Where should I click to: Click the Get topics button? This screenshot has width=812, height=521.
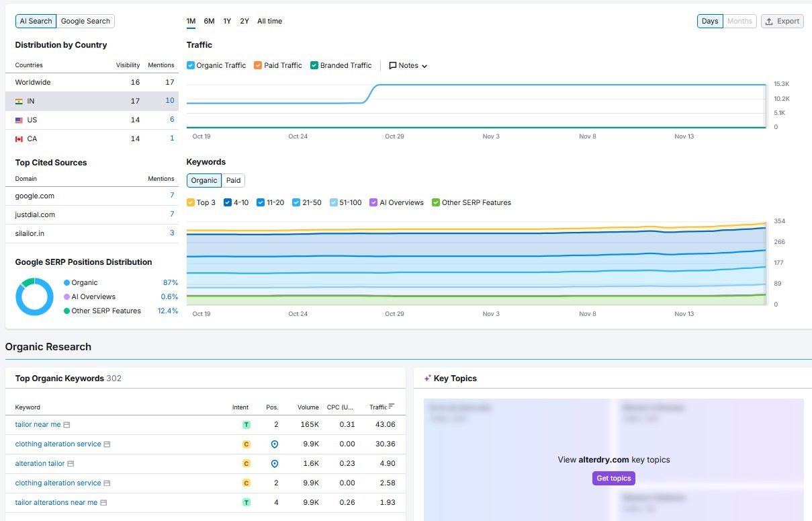point(613,478)
